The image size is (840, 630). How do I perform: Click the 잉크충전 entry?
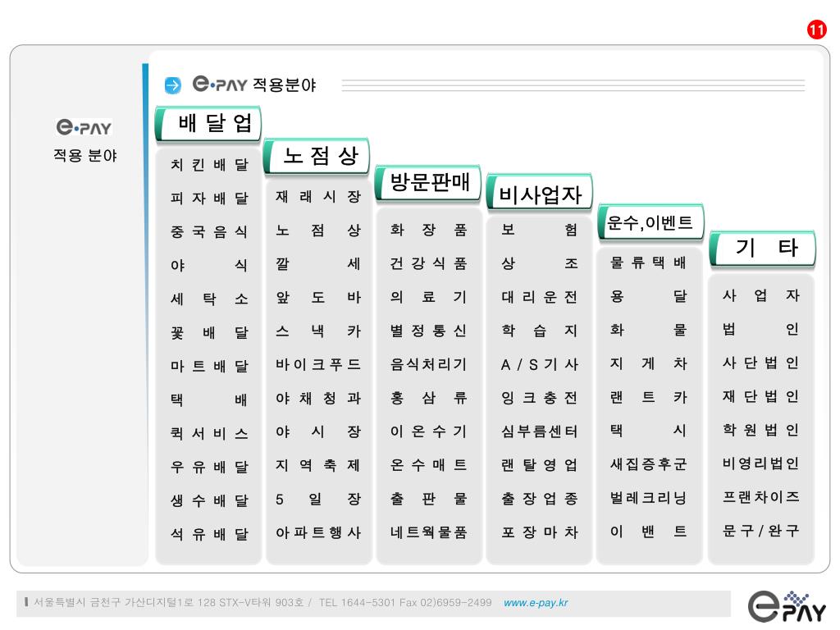540,398
